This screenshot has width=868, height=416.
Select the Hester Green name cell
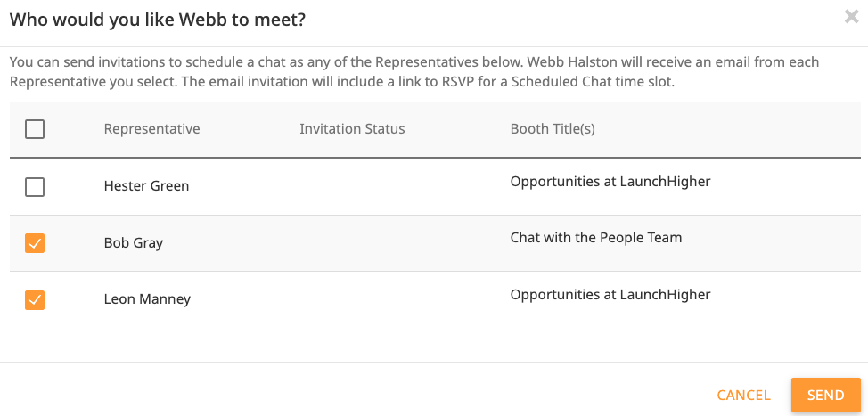point(147,186)
